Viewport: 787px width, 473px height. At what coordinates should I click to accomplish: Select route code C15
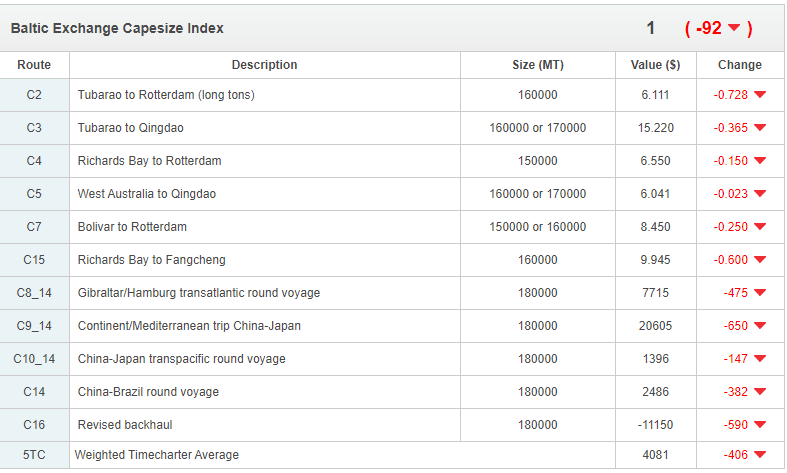(34, 260)
